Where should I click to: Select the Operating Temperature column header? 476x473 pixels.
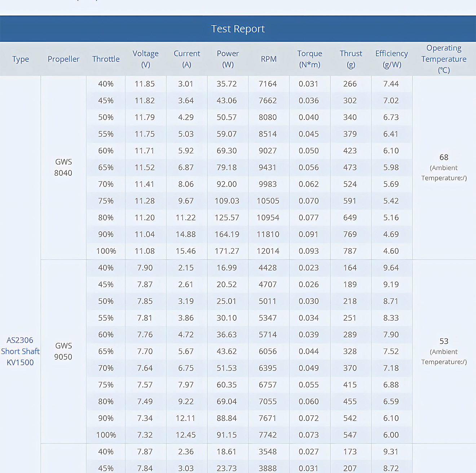[x=444, y=59]
